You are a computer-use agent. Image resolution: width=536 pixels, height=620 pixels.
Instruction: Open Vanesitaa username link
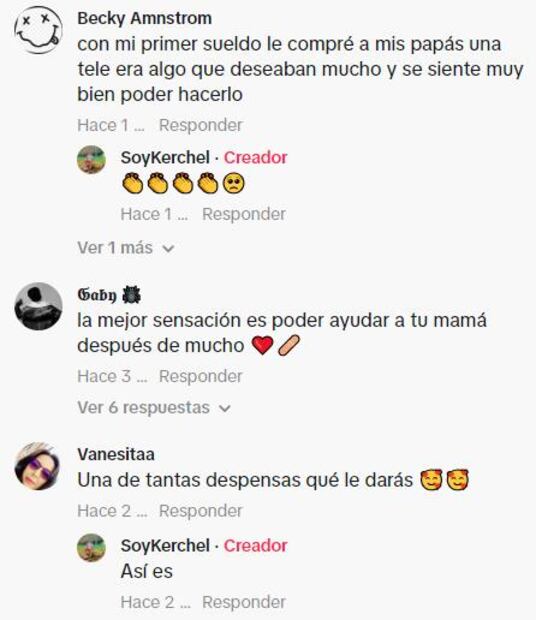click(x=116, y=454)
